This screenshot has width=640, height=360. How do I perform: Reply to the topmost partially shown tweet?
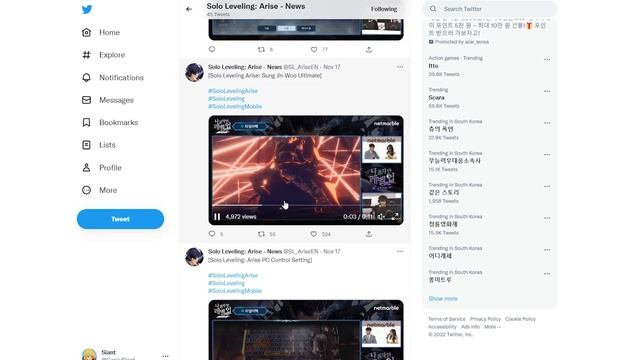pyautogui.click(x=212, y=49)
